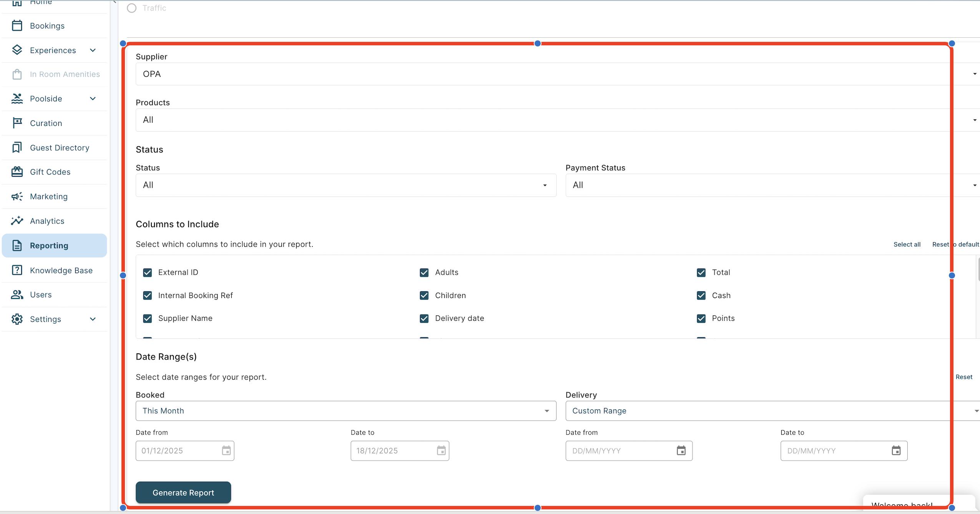Click the Generate Report button
The image size is (980, 514).
point(183,492)
